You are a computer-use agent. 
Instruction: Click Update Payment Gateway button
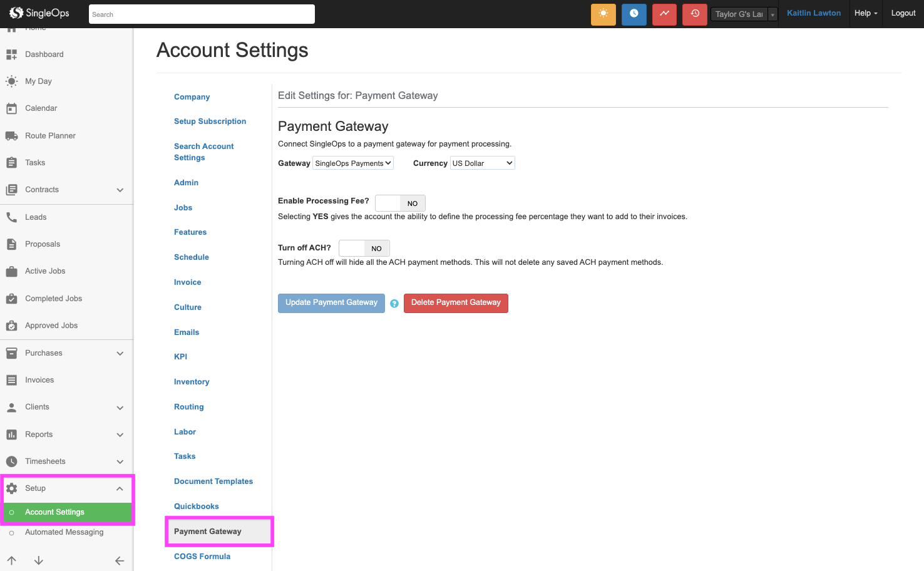(x=331, y=303)
